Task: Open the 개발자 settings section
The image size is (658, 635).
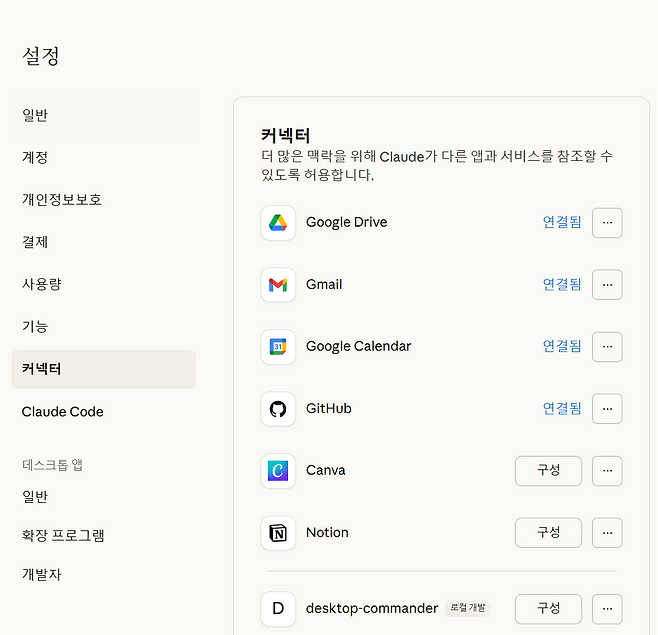Action: [103, 575]
